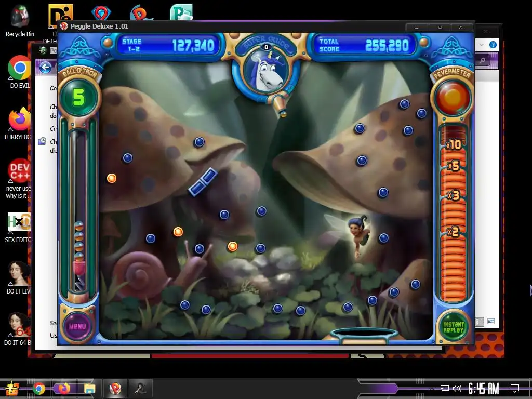Click the search magnifier in the background window
Viewport: 532px width, 399px height.
[x=483, y=61]
